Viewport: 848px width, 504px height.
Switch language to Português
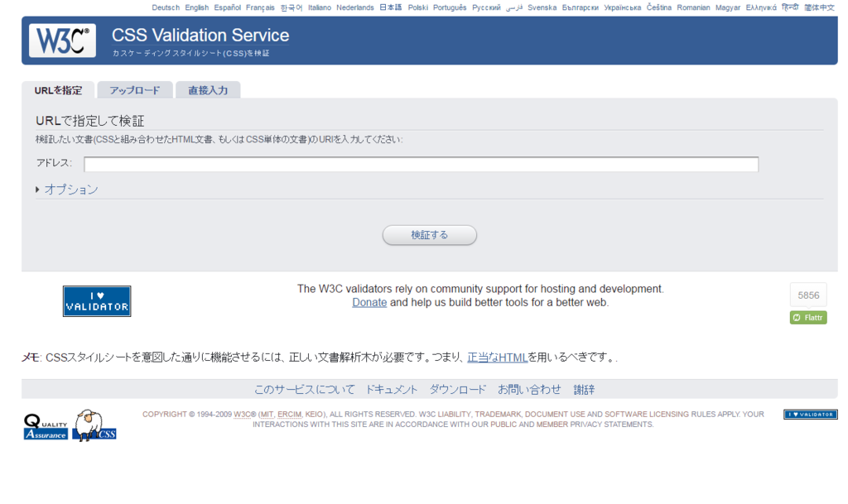[450, 7]
